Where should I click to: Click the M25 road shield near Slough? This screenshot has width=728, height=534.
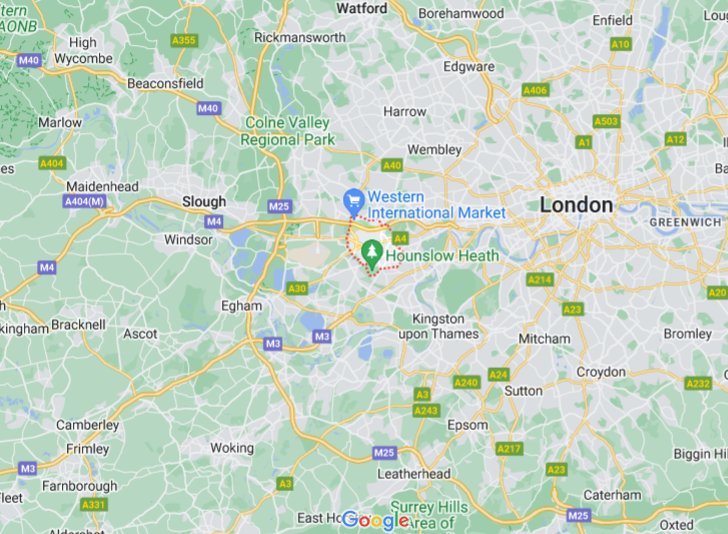point(279,206)
